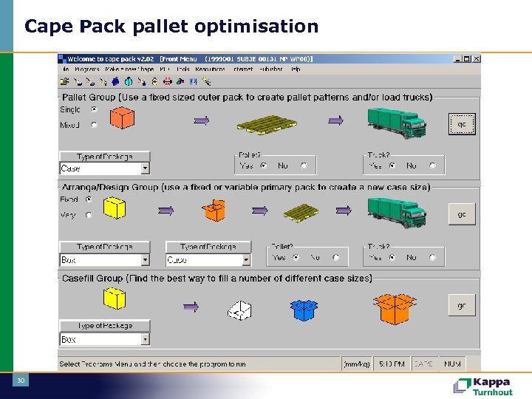532x399 pixels.
Task: Click the blue lettered toolbar icon
Action: 193,81
